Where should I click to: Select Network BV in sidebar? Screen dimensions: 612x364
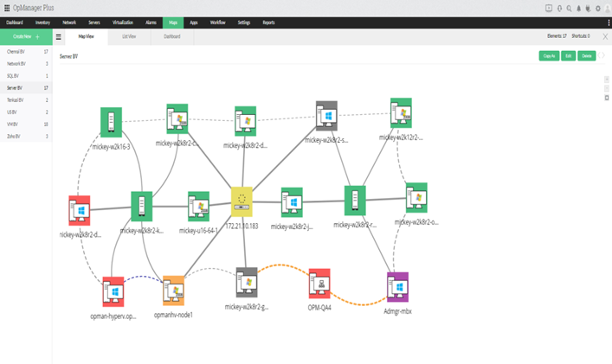[26, 63]
